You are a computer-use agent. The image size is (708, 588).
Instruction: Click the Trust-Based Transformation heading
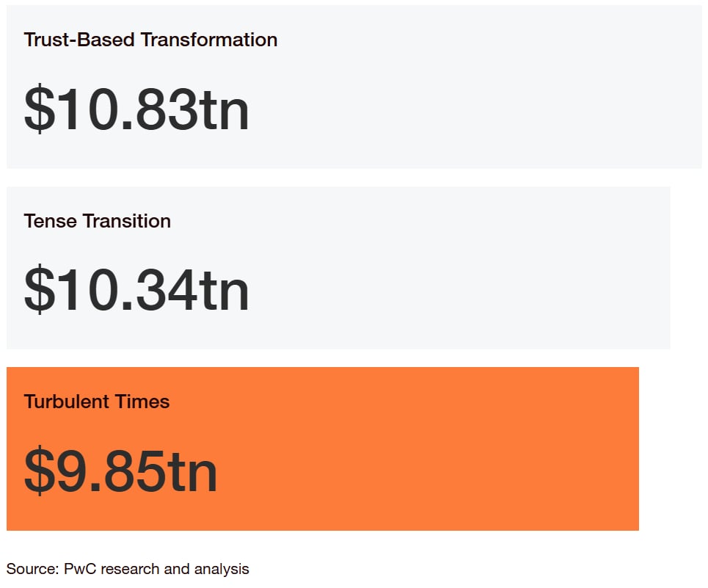point(150,40)
